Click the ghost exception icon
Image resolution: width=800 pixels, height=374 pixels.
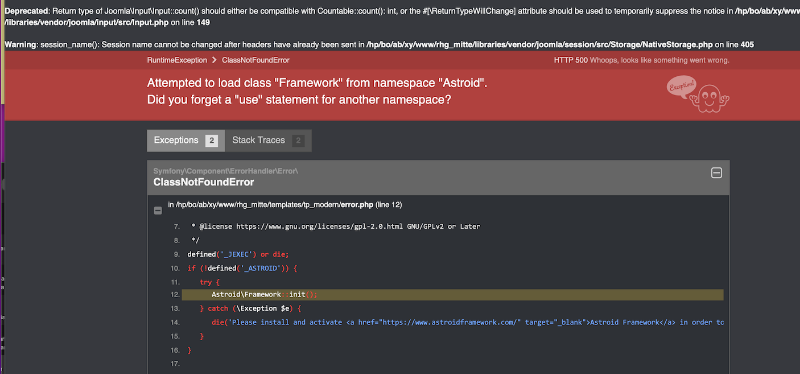coord(698,93)
